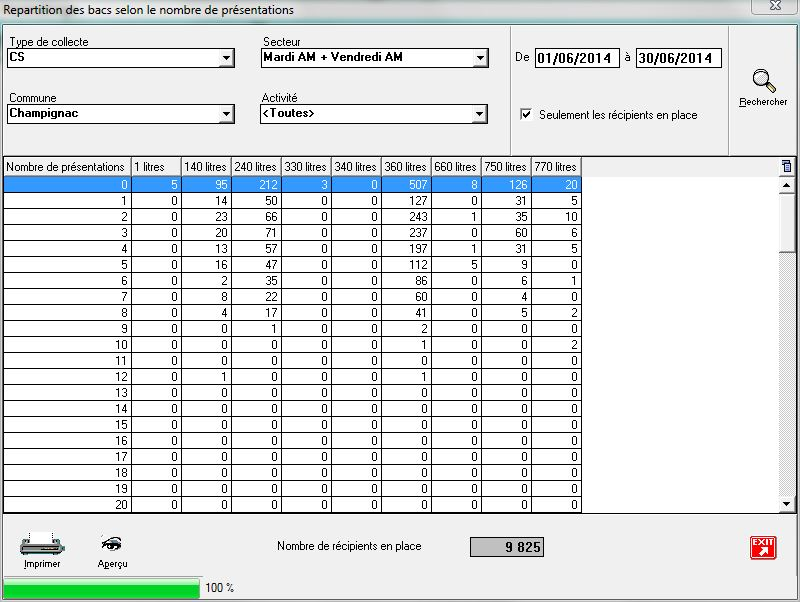Screen dimensions: 800x602
Task: Toggle 'Seulement les récipients en place' checkbox
Action: point(526,115)
